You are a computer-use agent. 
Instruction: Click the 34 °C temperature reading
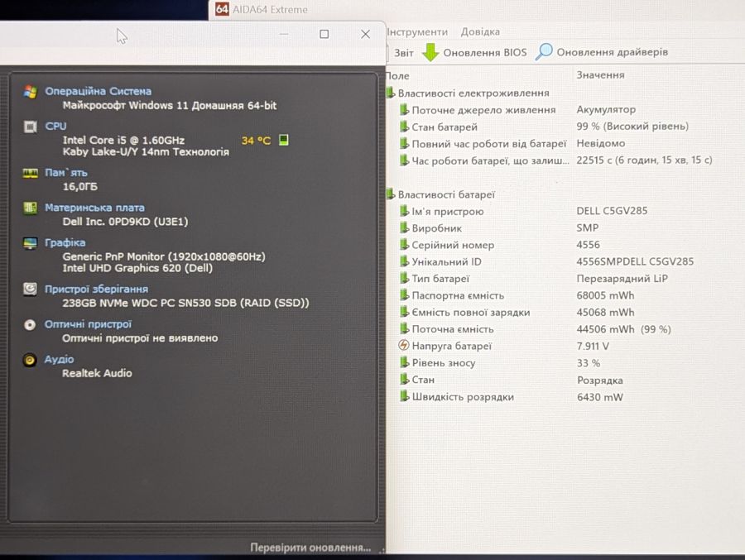(256, 140)
